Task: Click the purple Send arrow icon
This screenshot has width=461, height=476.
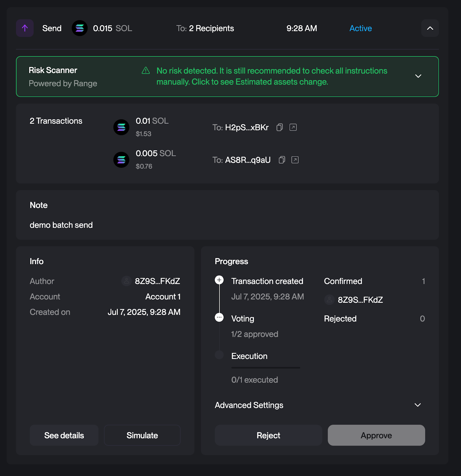Action: click(x=25, y=28)
